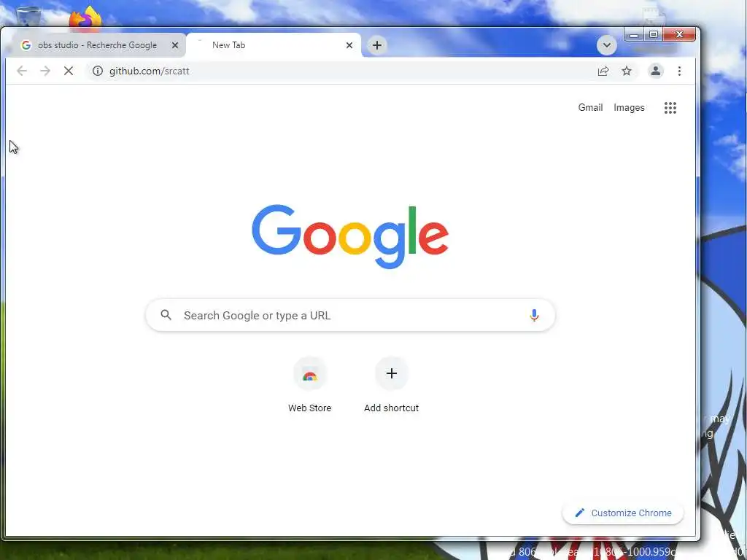Screen dimensions: 747x560
Task: Open the Recycle Bin desktop icon
Action: [28, 17]
